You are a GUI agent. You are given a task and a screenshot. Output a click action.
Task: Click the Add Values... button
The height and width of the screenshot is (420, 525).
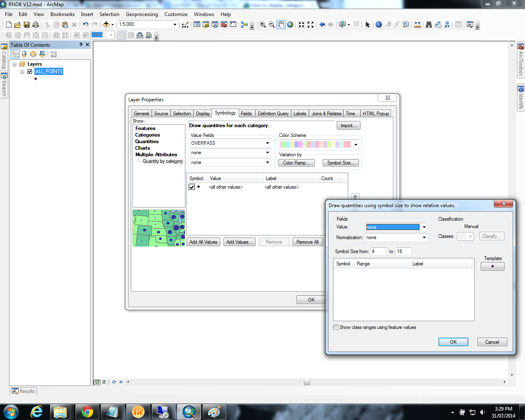240,242
